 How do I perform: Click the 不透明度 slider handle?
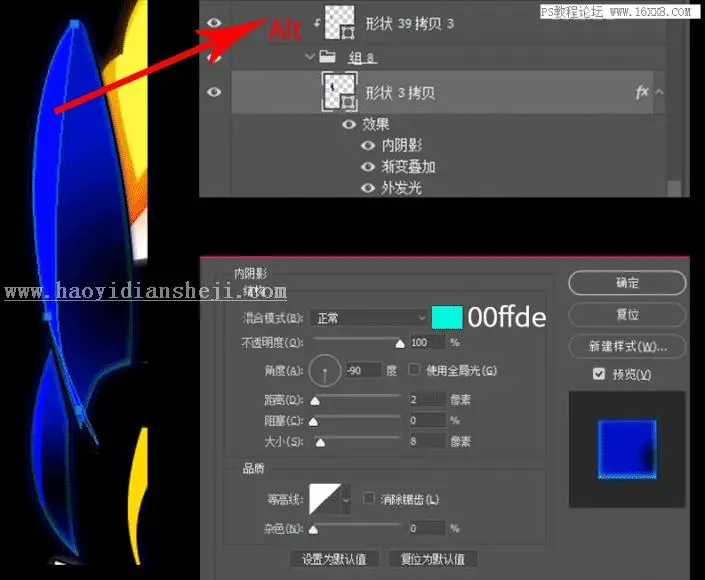(400, 344)
